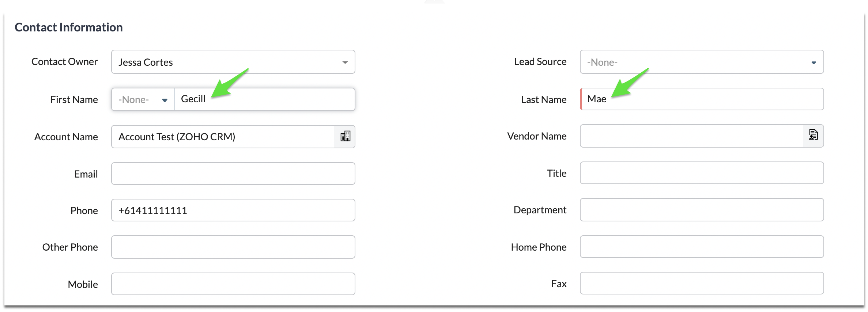This screenshot has width=868, height=312.
Task: Focus the Vendor Name input field
Action: 691,136
